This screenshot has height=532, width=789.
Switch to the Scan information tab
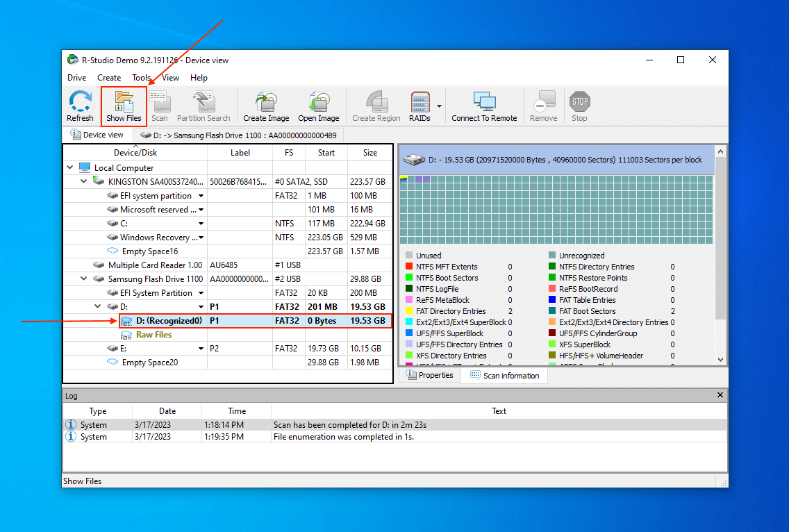point(505,376)
